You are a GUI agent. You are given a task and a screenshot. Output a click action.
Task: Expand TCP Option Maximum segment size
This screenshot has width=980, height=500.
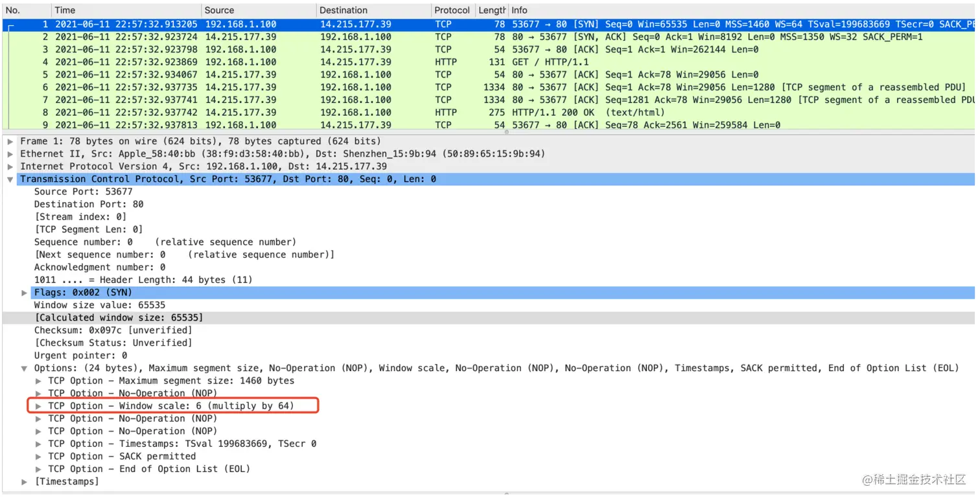39,381
